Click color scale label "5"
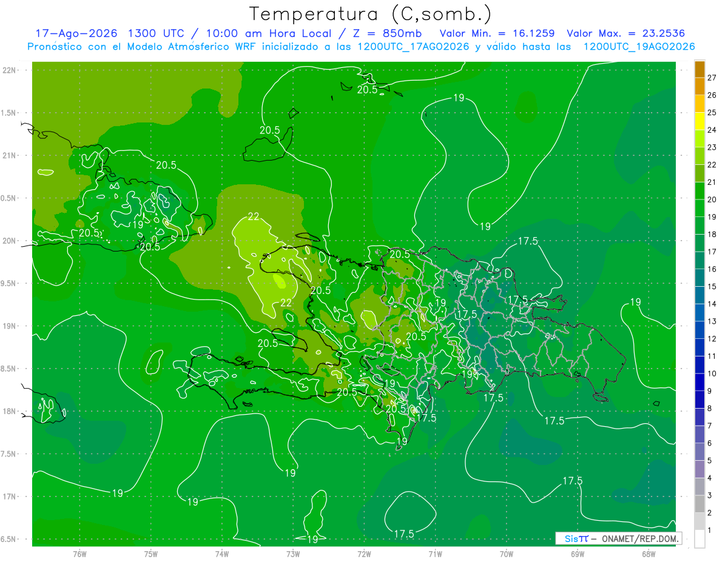The image size is (728, 562). (x=710, y=461)
